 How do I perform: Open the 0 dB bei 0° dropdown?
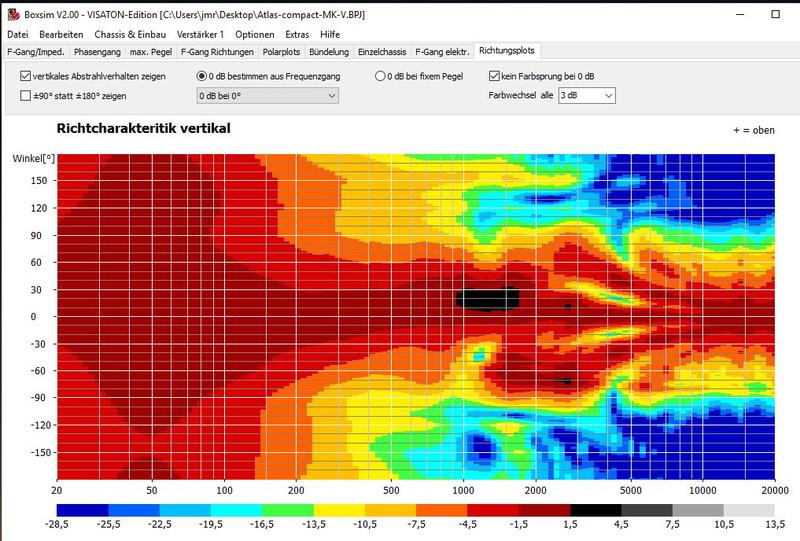268,96
